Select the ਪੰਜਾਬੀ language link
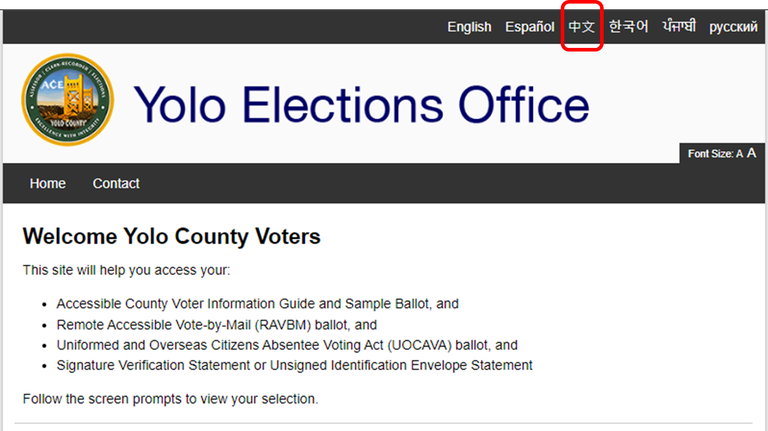Screen dimensions: 768x431 pos(679,27)
